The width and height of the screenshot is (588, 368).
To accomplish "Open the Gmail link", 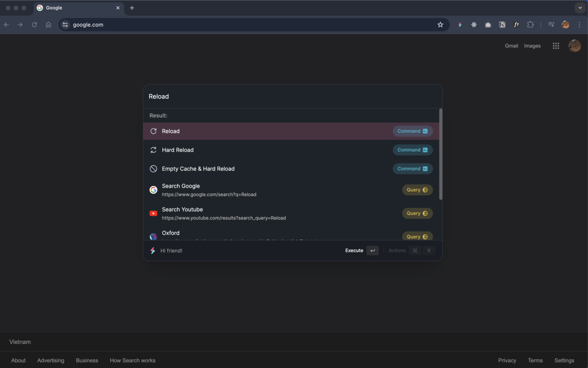I will click(511, 46).
